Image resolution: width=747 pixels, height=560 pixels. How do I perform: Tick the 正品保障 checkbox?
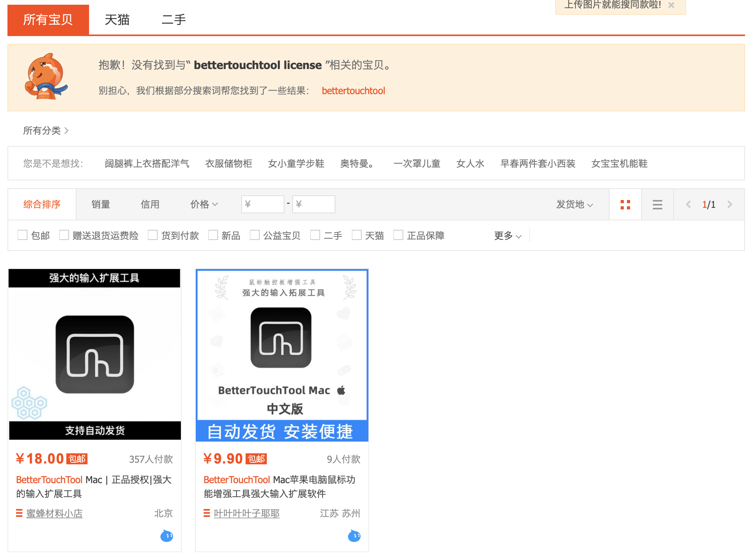(398, 235)
